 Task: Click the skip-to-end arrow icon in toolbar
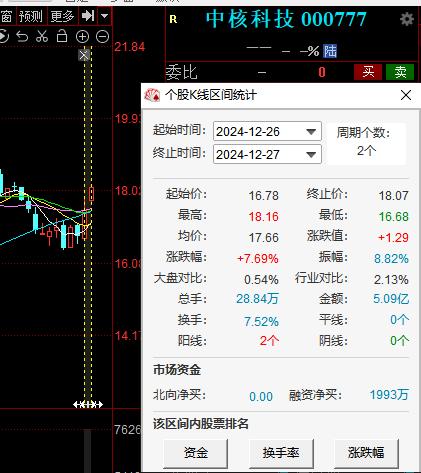tap(88, 15)
